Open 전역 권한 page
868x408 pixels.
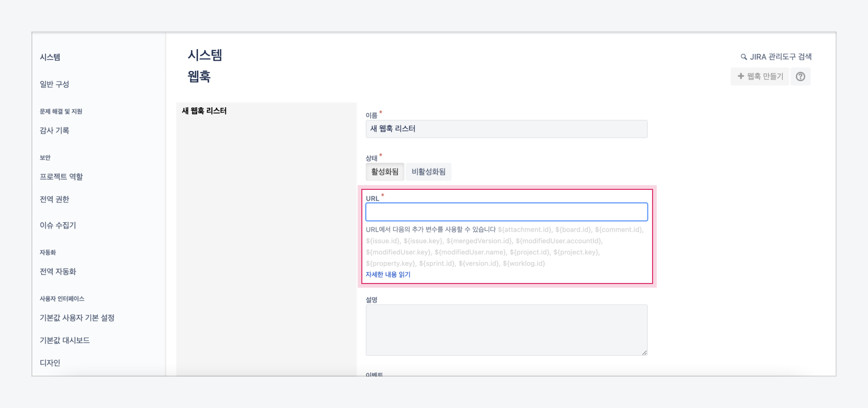pos(54,199)
